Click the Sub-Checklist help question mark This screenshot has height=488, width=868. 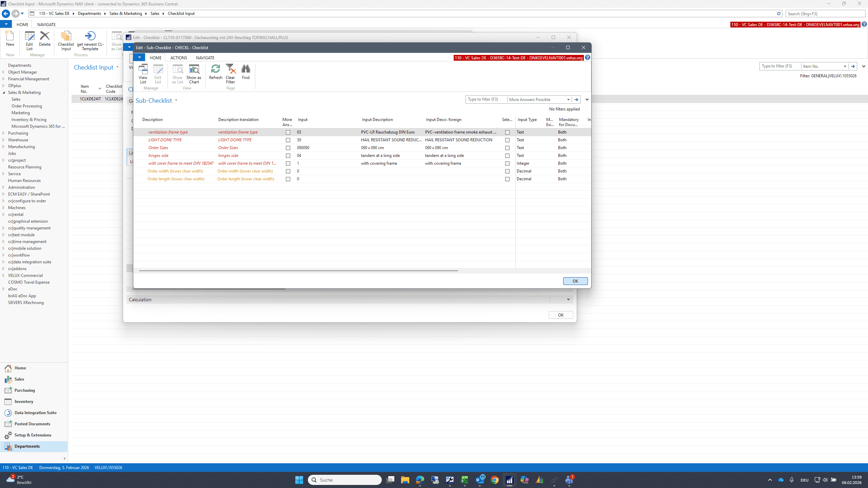pos(588,58)
